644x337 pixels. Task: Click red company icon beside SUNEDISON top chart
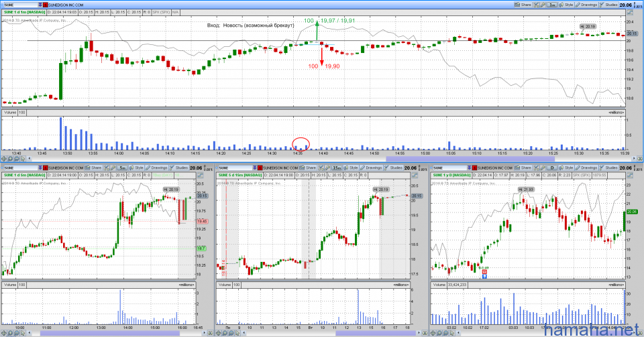(46, 5)
